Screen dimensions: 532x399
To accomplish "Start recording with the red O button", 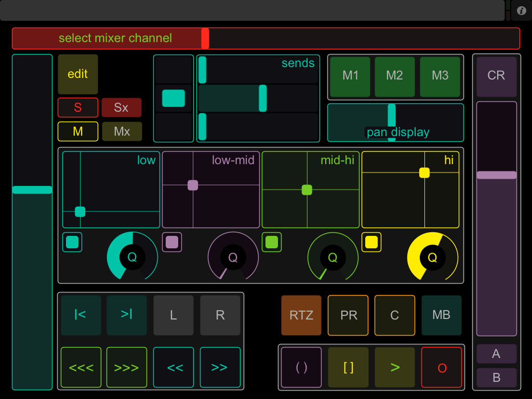I will (442, 367).
